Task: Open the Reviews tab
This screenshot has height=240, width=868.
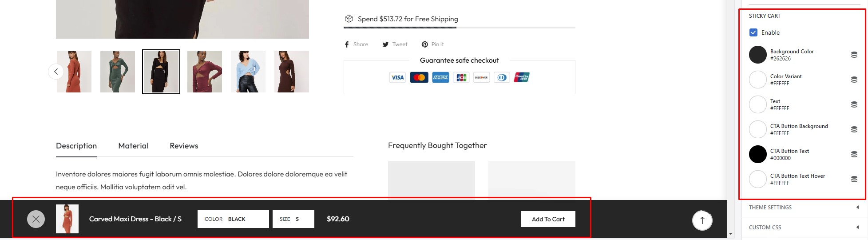Action: (184, 146)
